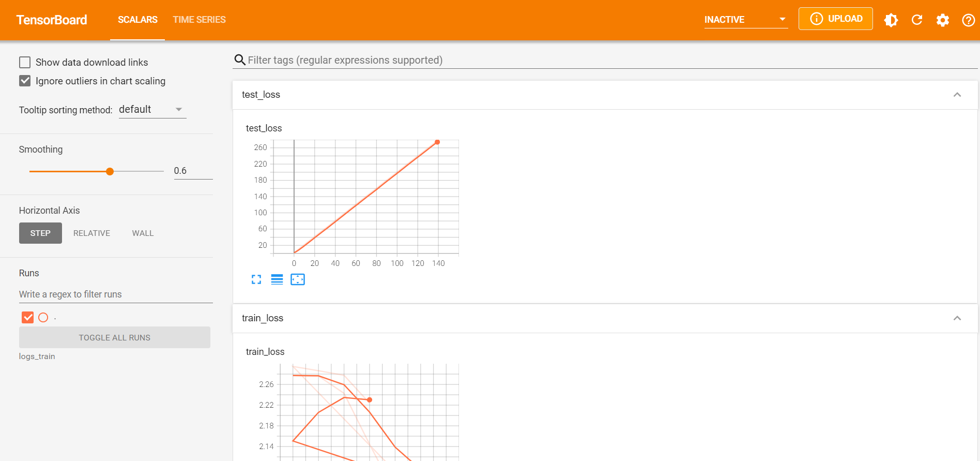Click the runs regex filter field
Image resolution: width=980 pixels, height=461 pixels.
(x=116, y=294)
